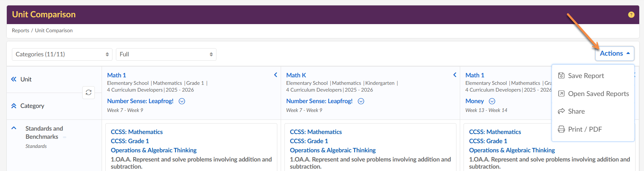Select Save Report from the Actions menu
644x171 pixels.
tap(586, 76)
